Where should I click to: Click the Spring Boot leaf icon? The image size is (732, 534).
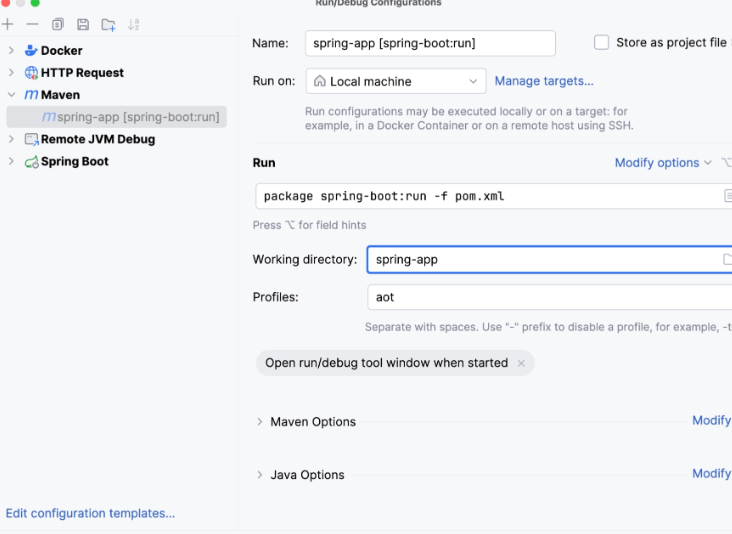click(31, 162)
